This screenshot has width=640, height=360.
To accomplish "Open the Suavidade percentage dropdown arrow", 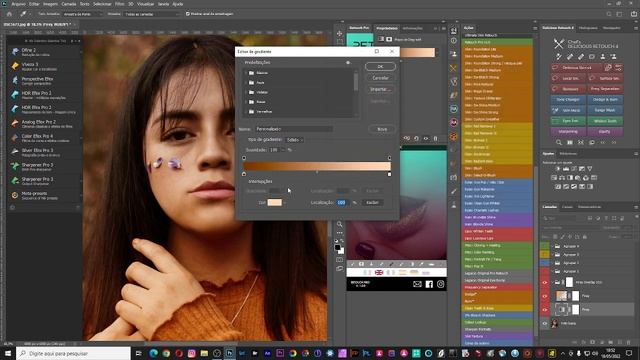I will coord(282,150).
